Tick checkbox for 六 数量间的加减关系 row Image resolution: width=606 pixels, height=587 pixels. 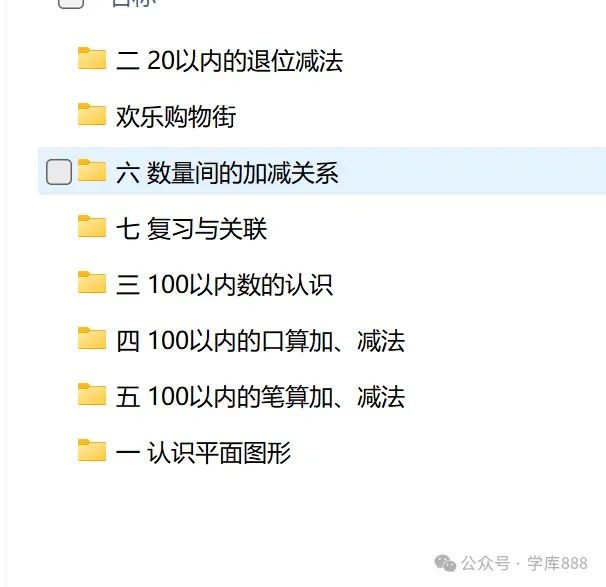coord(59,172)
